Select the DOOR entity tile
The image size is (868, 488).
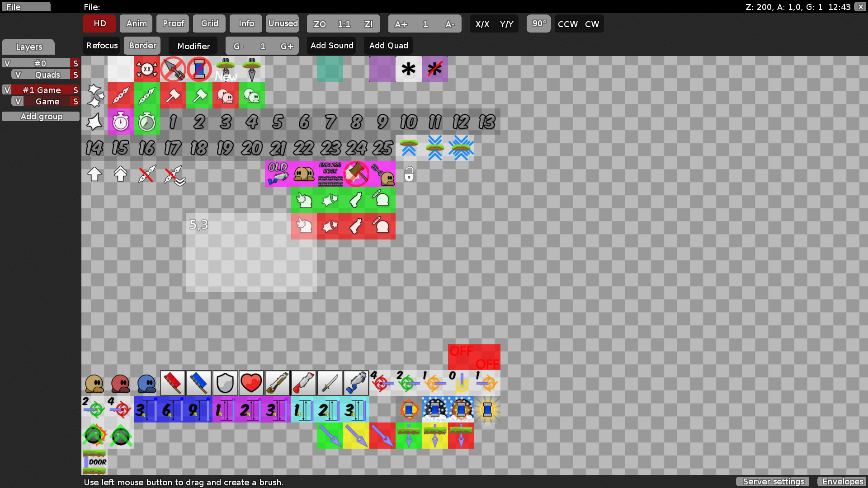pos(95,462)
